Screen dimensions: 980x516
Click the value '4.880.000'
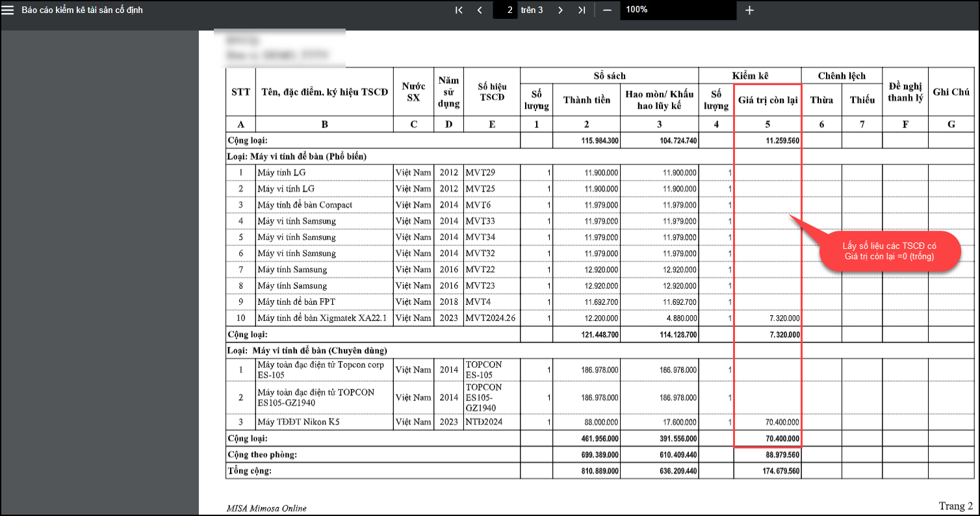coord(680,318)
